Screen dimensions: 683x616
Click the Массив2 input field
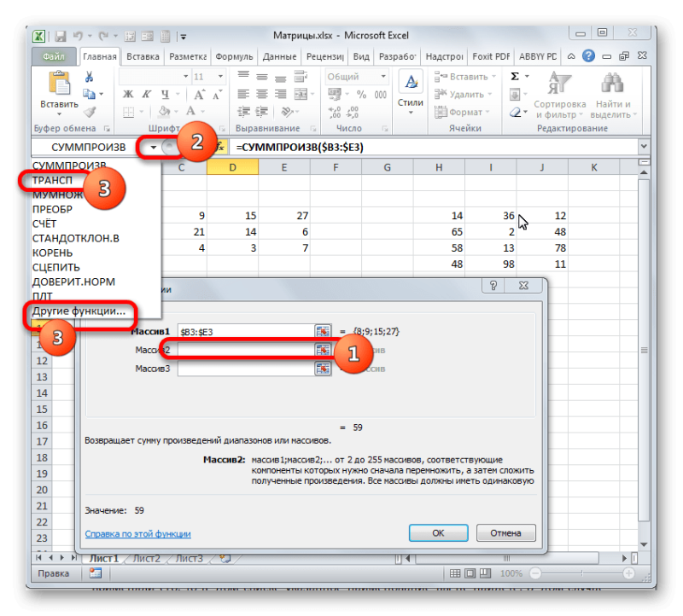pyautogui.click(x=246, y=350)
